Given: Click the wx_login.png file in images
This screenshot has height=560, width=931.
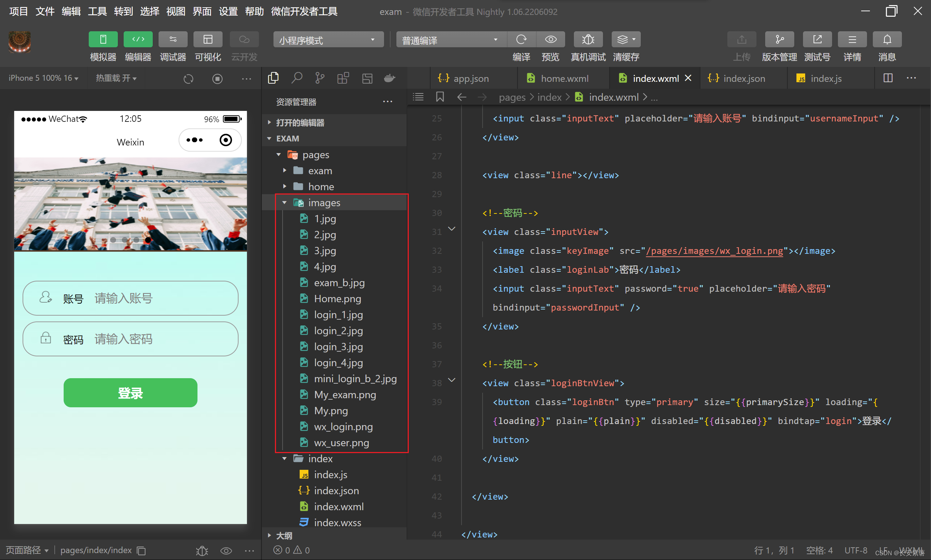Looking at the screenshot, I should (x=343, y=426).
